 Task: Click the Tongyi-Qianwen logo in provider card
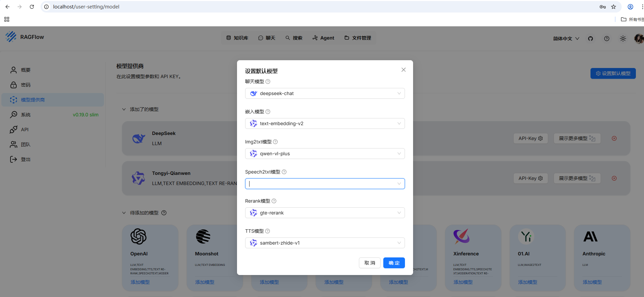tap(138, 178)
